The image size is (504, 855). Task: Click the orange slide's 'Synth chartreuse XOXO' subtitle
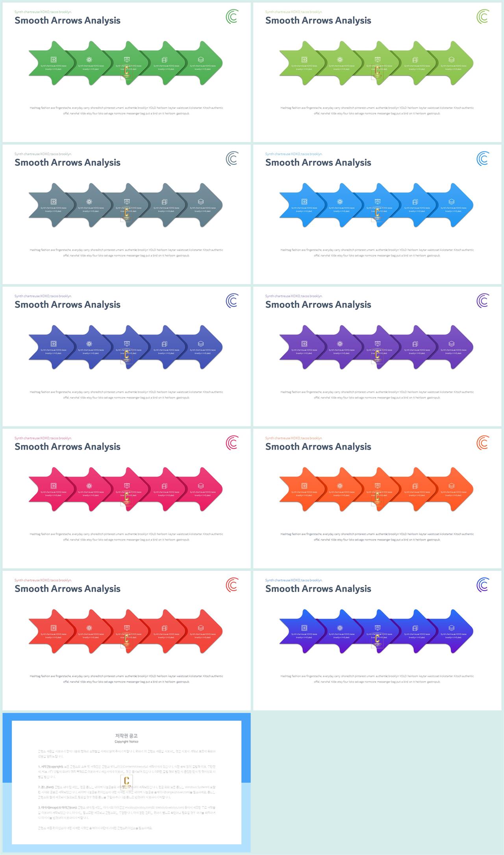[x=294, y=438]
